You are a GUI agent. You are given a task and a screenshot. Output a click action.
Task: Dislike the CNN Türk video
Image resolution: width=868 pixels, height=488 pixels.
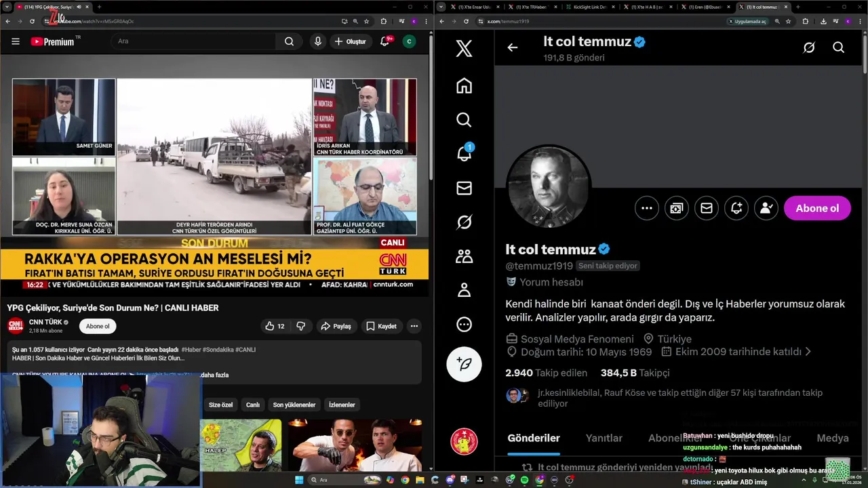coord(301,326)
